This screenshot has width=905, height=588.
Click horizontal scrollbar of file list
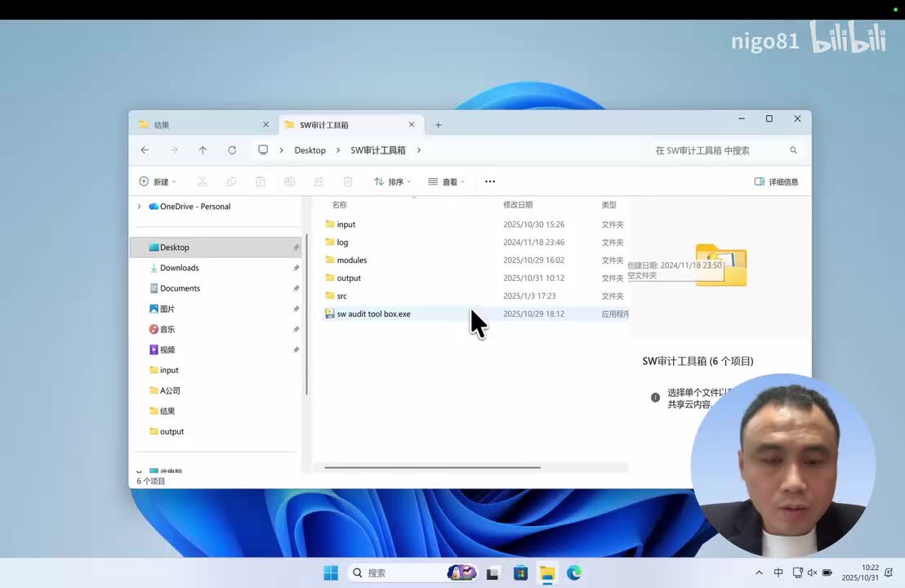tap(432, 467)
